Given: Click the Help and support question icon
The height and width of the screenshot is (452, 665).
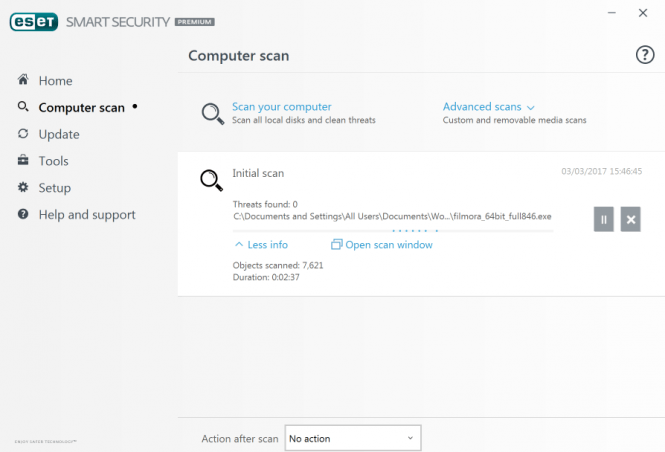Looking at the screenshot, I should click(x=23, y=214).
